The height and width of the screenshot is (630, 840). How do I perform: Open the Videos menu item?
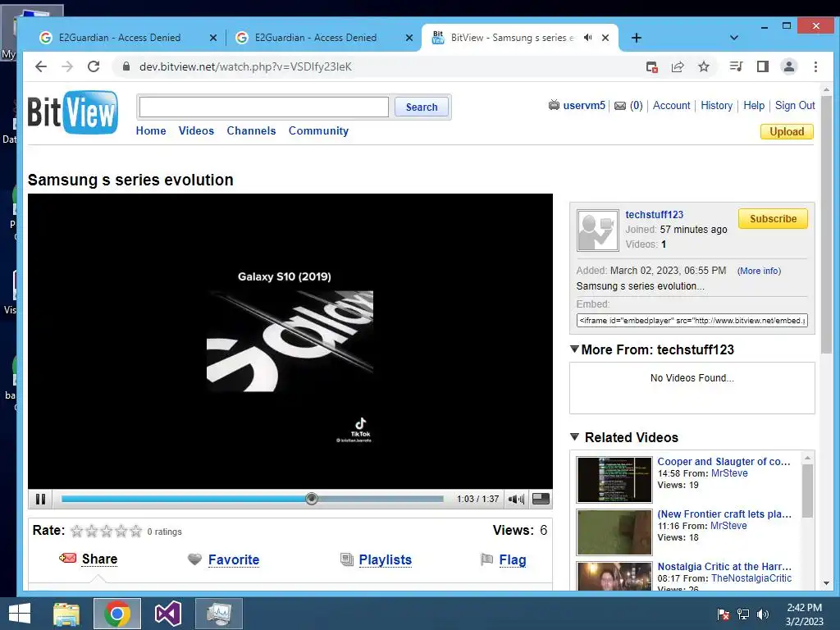pos(196,130)
